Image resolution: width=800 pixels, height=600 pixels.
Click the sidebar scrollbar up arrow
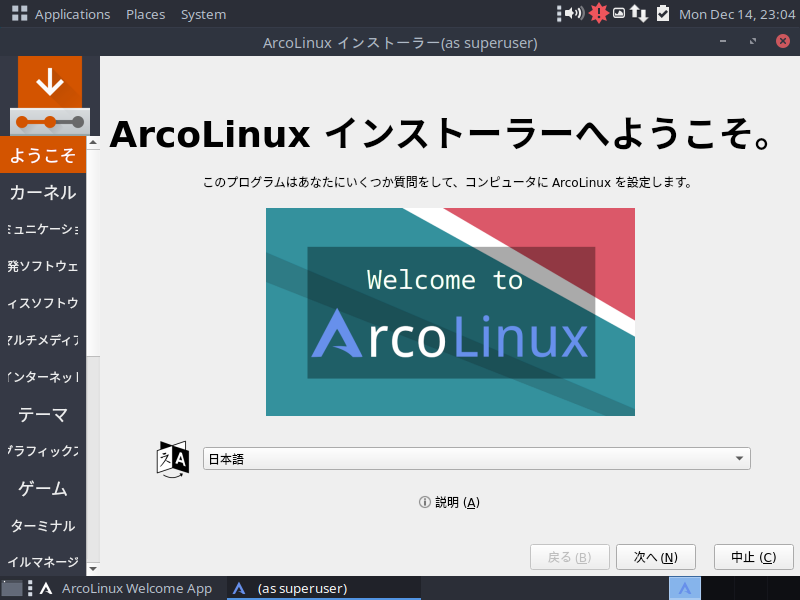tap(93, 142)
